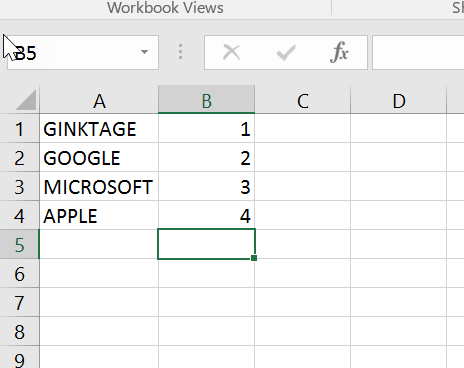464x368 pixels.
Task: Select empty cell C8
Action: pyautogui.click(x=303, y=332)
